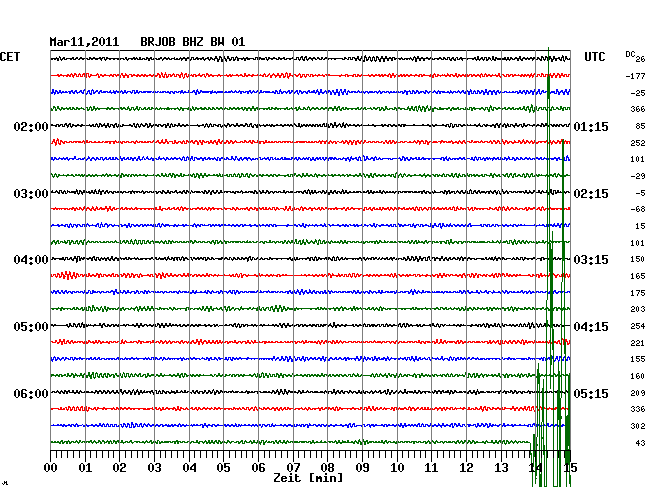The image size is (650, 494).
Task: Click the UTC time zone label
Action: point(594,57)
